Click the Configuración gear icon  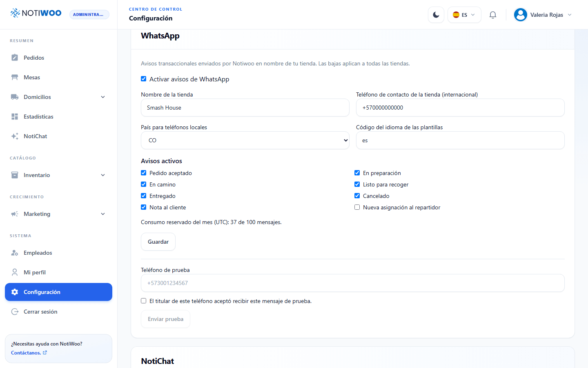click(x=15, y=292)
